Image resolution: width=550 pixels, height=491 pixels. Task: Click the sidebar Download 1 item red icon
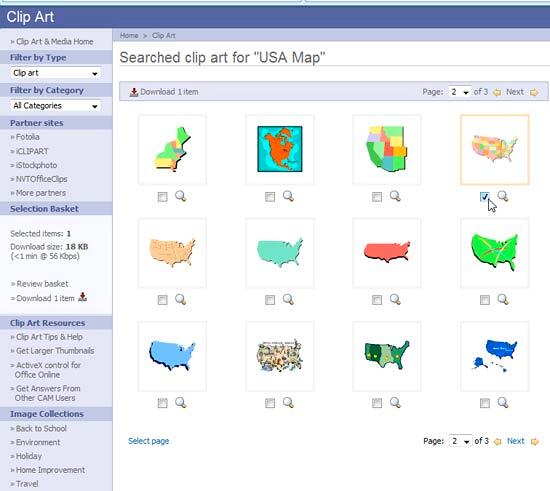point(82,297)
